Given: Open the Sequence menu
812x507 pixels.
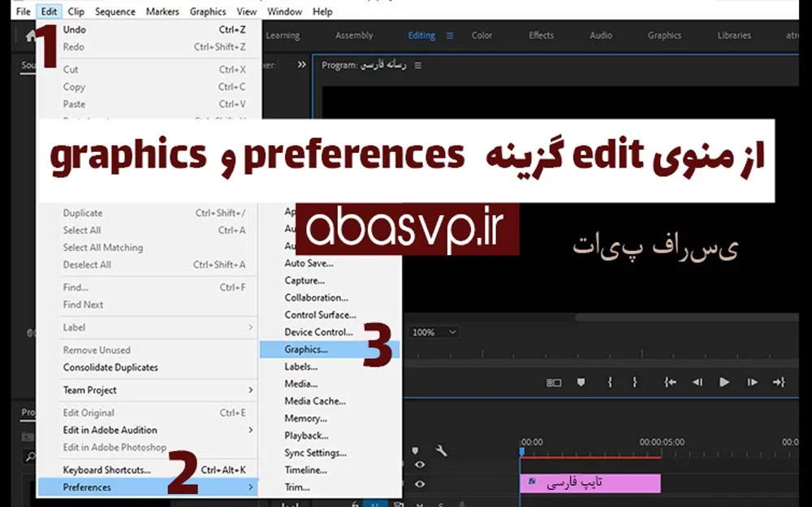Looking at the screenshot, I should (x=115, y=11).
